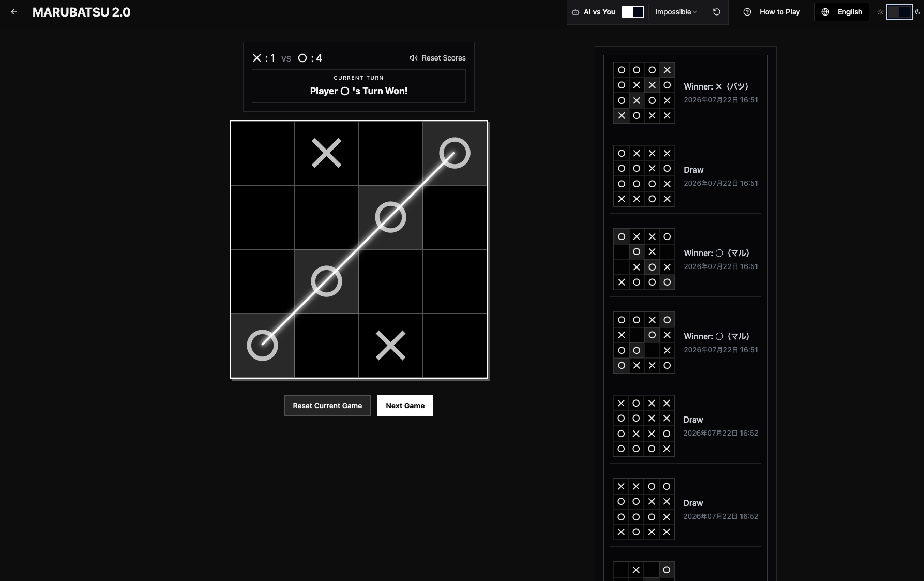Click 'Winner: ✕ (バツ)' text

716,86
